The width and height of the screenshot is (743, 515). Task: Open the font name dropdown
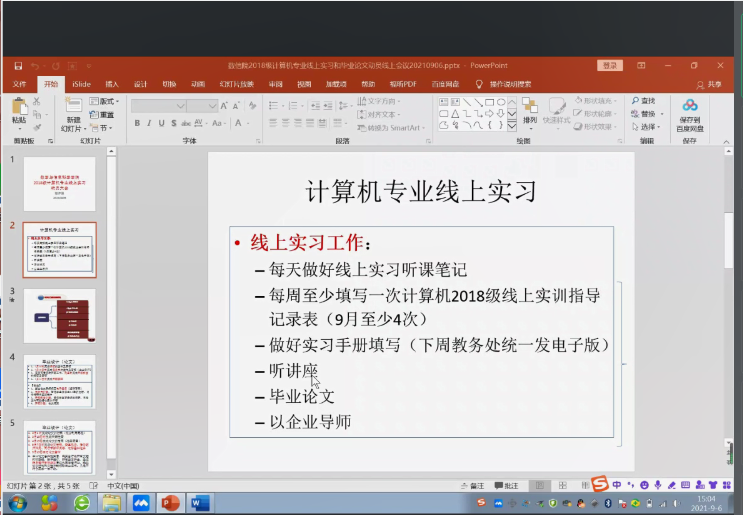178,106
